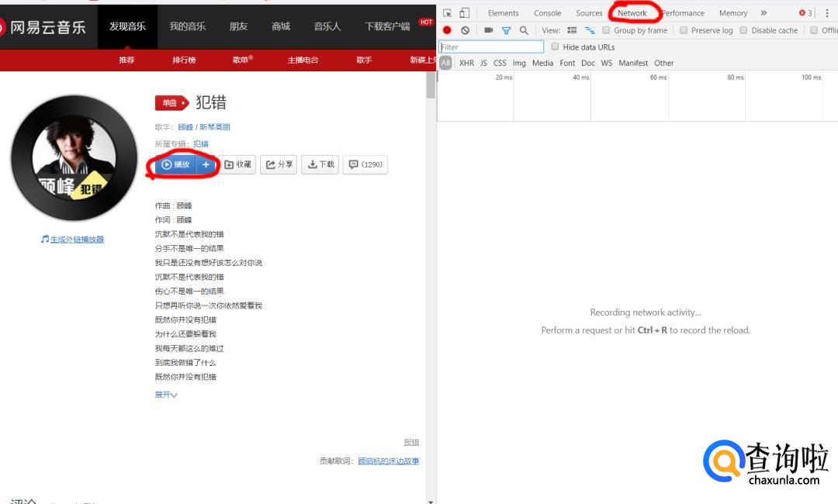Expand the full lyrics with 展开
The height and width of the screenshot is (504, 838).
click(x=165, y=395)
